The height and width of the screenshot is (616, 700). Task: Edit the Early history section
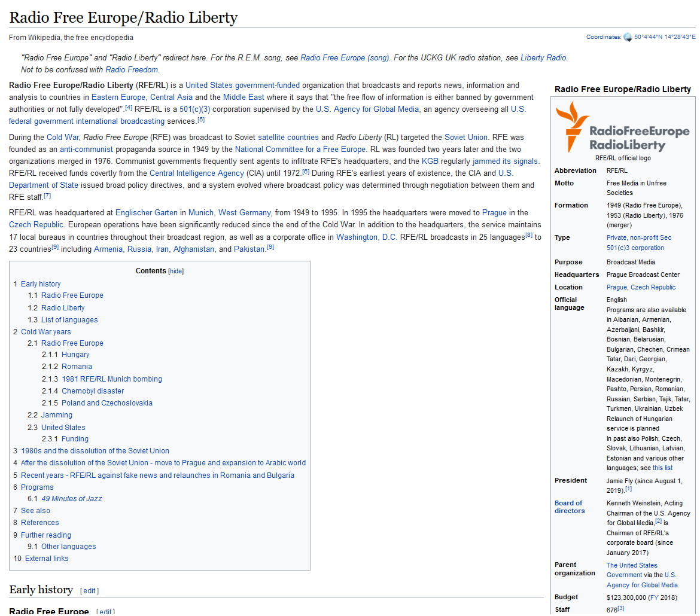tap(89, 591)
